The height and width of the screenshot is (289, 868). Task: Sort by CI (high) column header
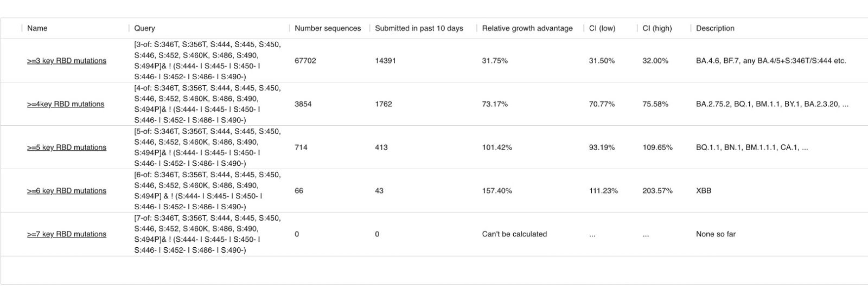pyautogui.click(x=657, y=28)
